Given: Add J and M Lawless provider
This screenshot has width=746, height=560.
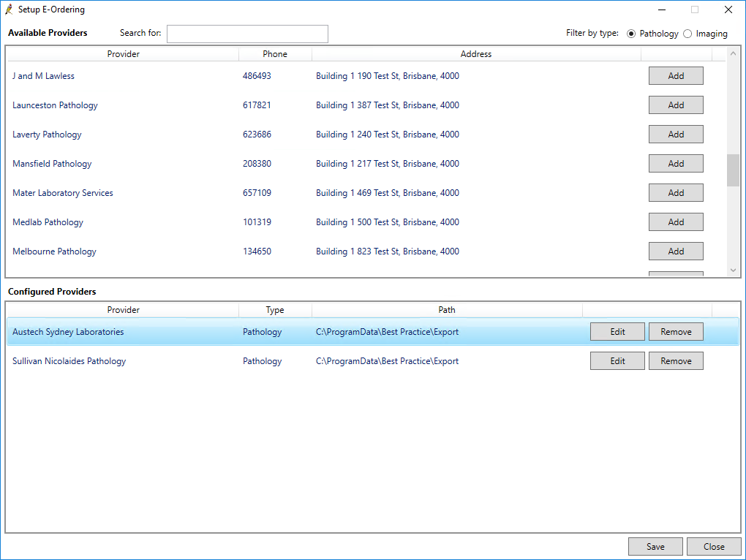Looking at the screenshot, I should [676, 76].
